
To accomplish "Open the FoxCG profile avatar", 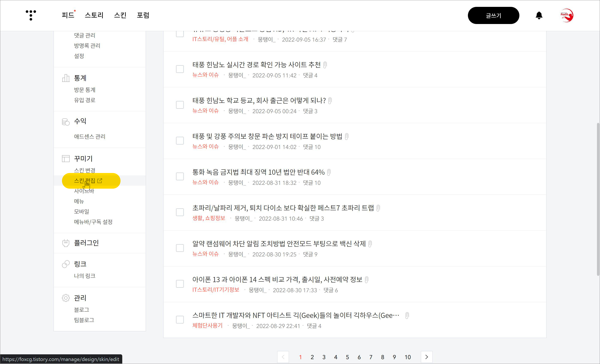I will tap(567, 15).
